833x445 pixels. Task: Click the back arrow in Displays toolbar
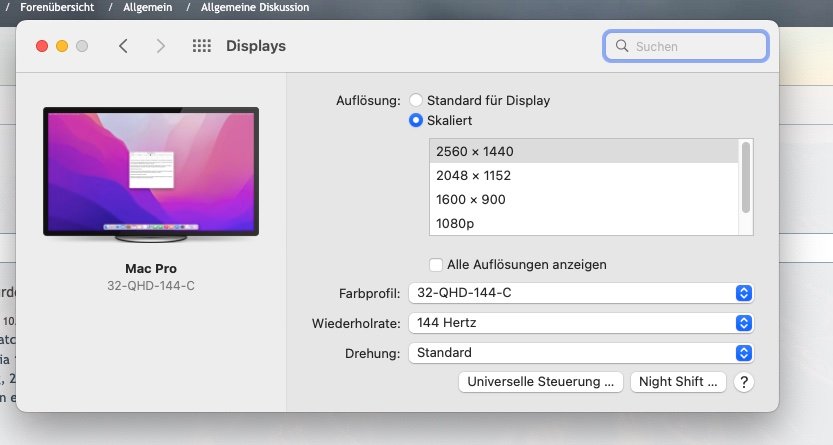coord(123,46)
